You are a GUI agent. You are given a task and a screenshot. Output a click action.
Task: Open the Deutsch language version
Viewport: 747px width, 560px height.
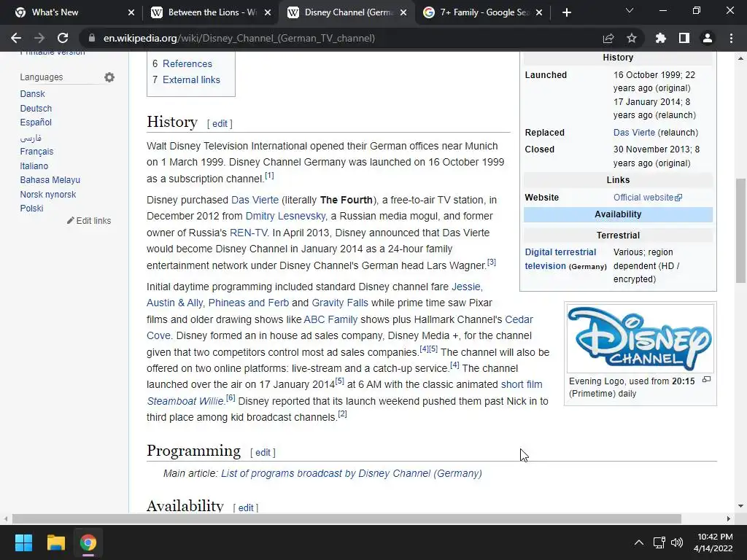pos(36,108)
